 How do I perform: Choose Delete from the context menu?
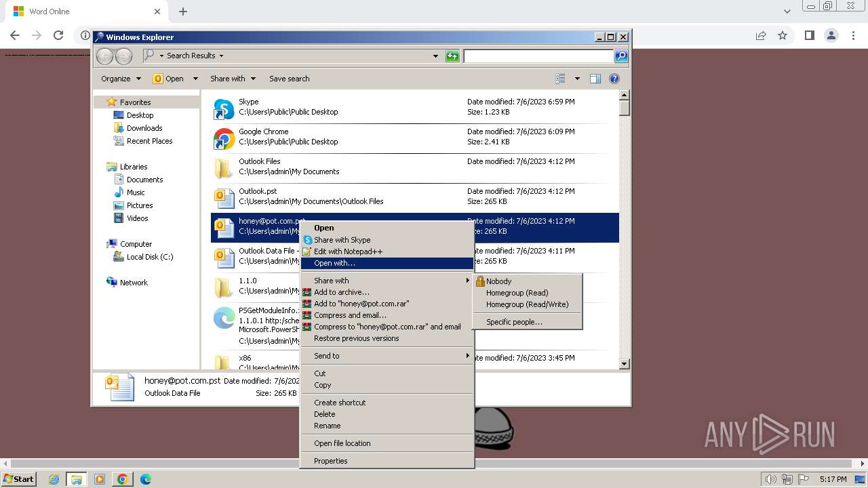[x=387, y=414]
